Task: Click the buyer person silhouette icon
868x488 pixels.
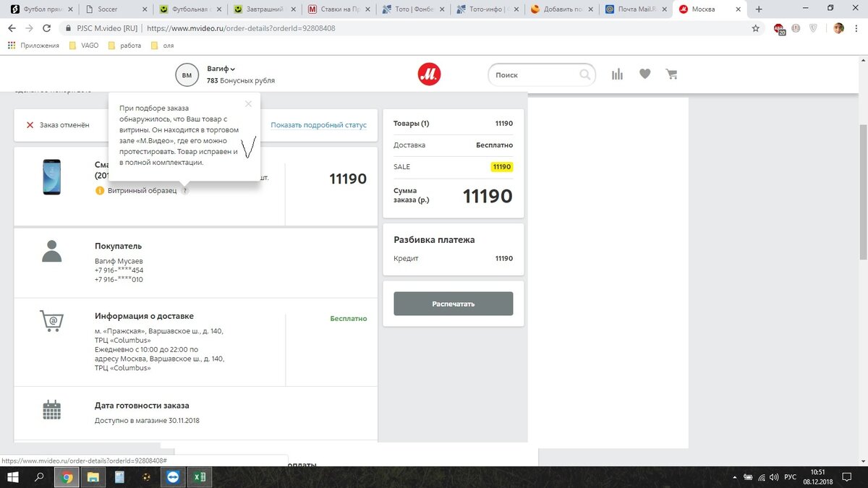Action: pyautogui.click(x=52, y=252)
